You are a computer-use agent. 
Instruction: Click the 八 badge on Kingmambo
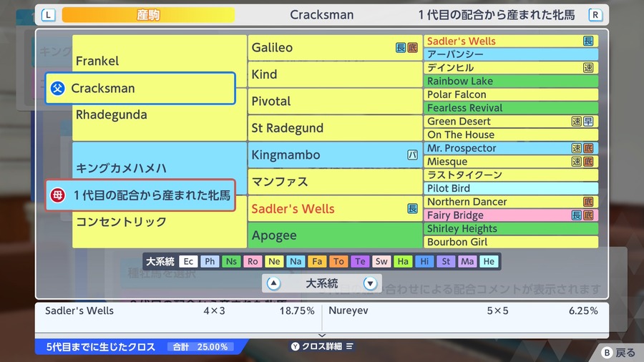412,155
